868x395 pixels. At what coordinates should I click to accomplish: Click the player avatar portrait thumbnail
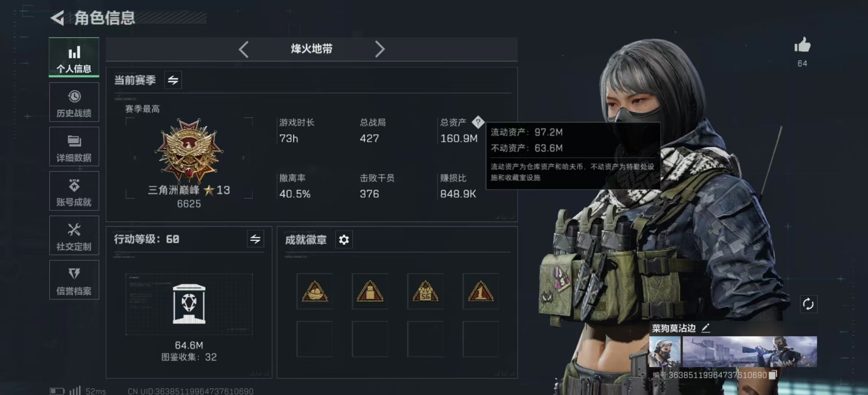pyautogui.click(x=665, y=352)
